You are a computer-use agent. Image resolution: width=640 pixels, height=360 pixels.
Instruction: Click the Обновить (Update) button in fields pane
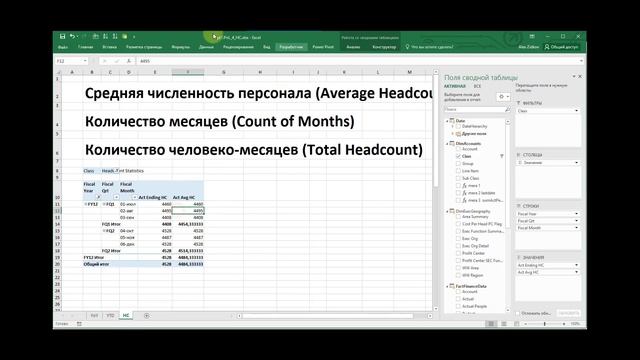(569, 313)
